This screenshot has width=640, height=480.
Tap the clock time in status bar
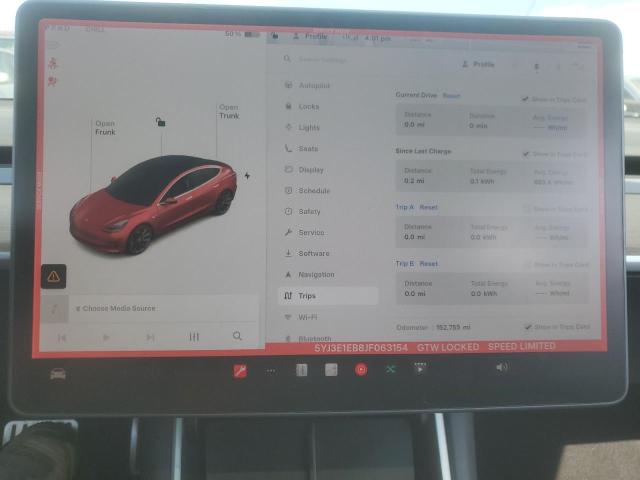[x=378, y=38]
